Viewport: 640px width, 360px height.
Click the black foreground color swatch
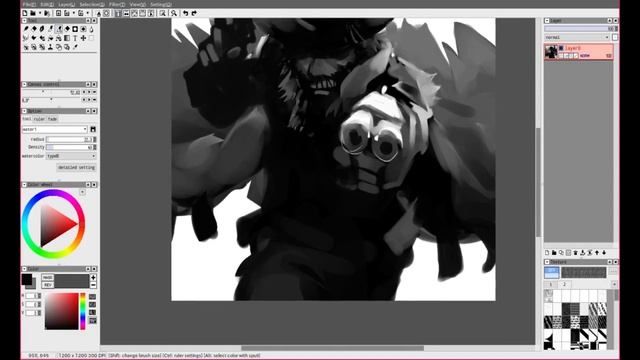pos(27,280)
